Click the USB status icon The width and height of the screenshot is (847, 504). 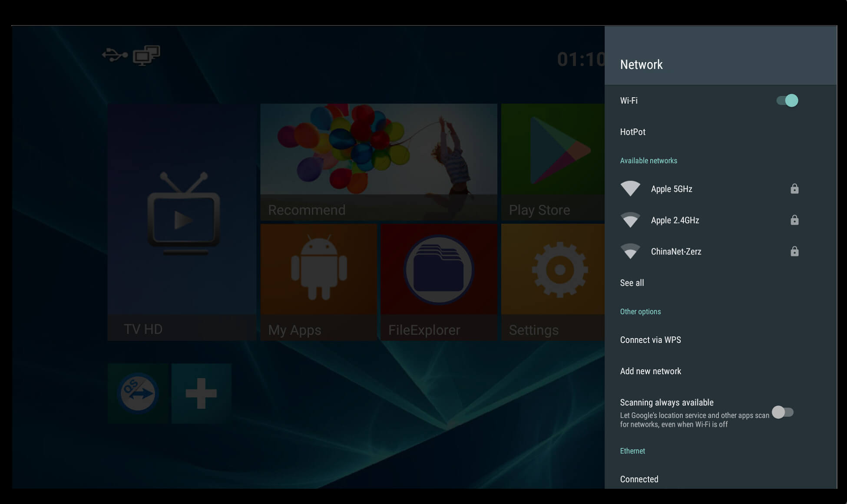click(115, 55)
